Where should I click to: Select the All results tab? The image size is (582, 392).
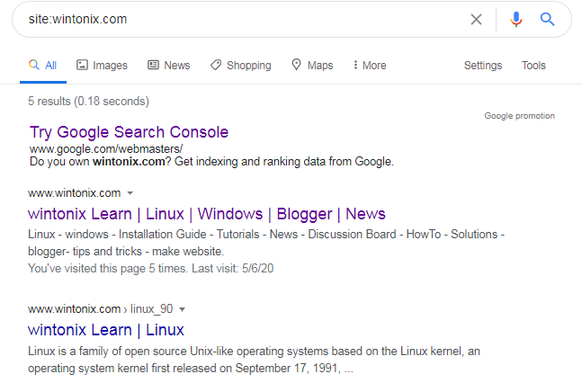[x=43, y=66]
